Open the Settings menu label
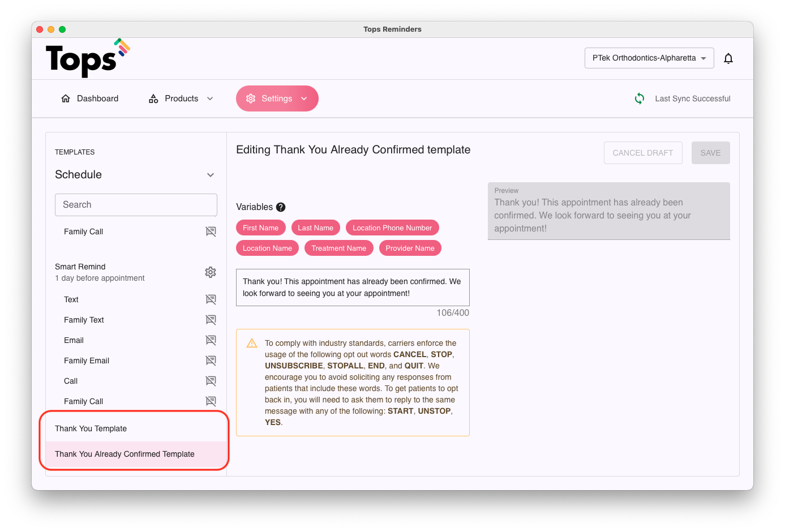 277,98
